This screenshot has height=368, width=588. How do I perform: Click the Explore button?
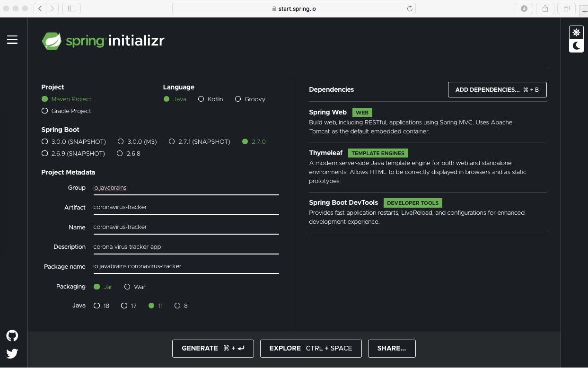311,348
